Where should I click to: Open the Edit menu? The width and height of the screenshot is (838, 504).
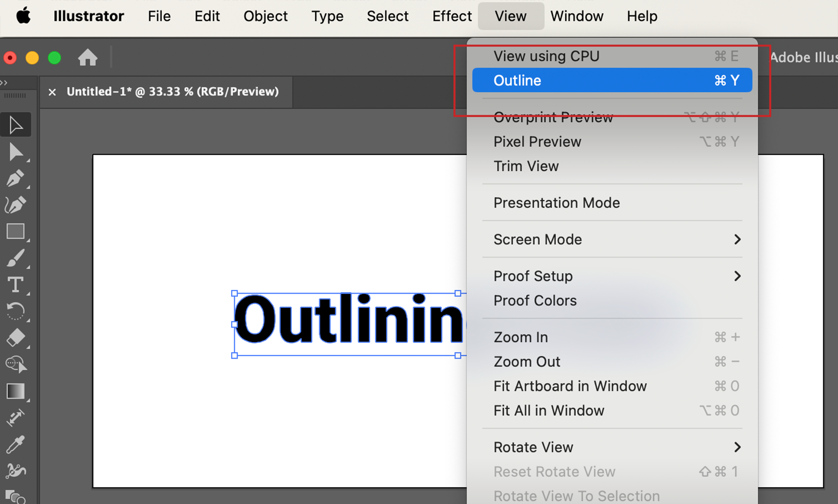[207, 16]
